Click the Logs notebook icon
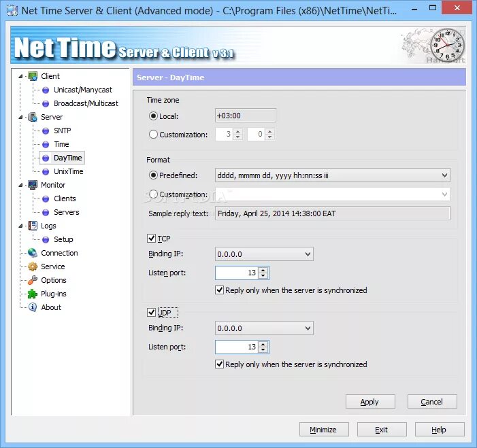Image resolution: width=477 pixels, height=448 pixels. tap(33, 226)
